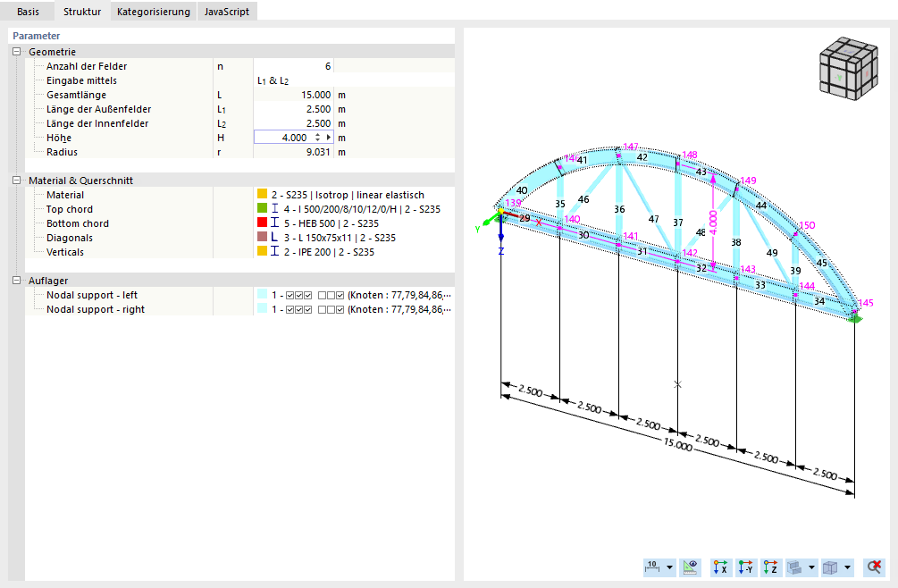The width and height of the screenshot is (898, 588).
Task: Click the orange Verticals color swatch
Action: [x=263, y=251]
